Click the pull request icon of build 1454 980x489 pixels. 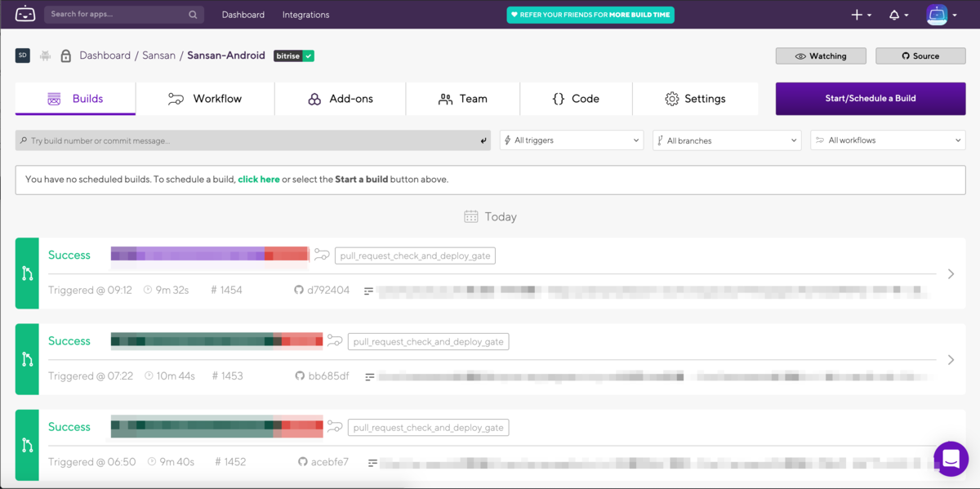27,273
